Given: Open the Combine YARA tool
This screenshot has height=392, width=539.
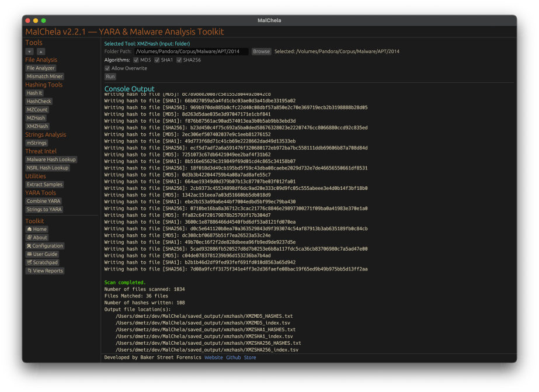Looking at the screenshot, I should (x=44, y=201).
